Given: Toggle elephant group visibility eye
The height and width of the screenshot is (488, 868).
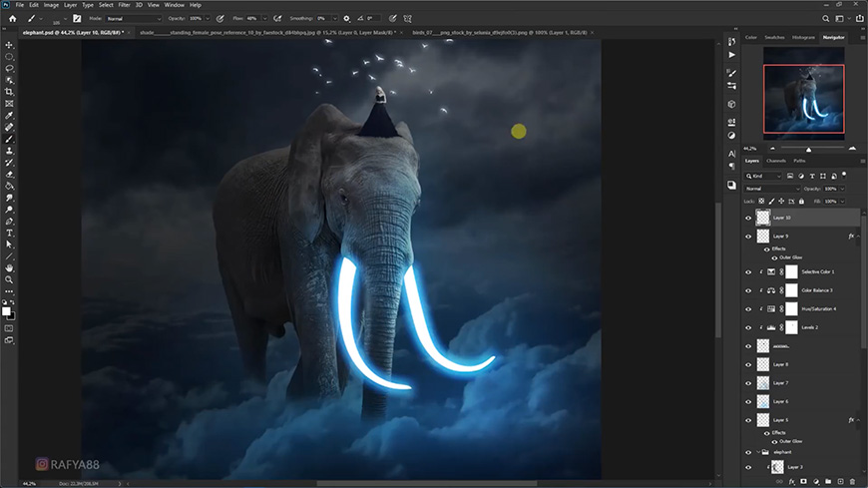Looking at the screenshot, I should click(748, 452).
